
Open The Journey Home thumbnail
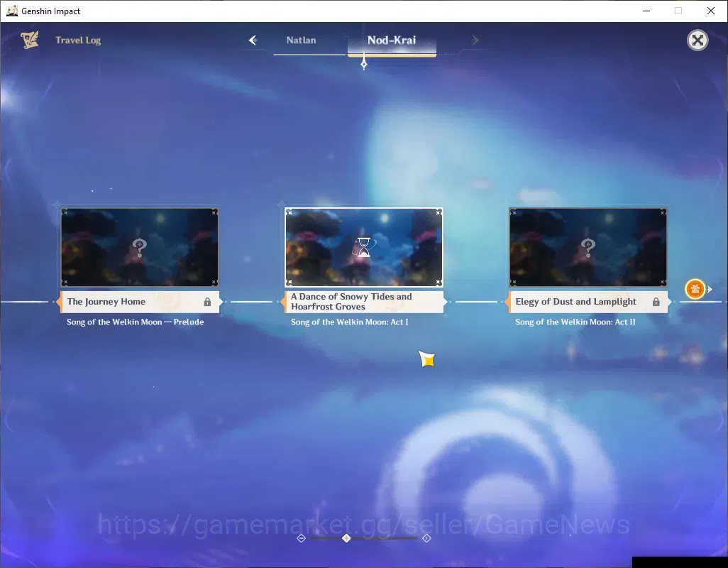point(139,247)
